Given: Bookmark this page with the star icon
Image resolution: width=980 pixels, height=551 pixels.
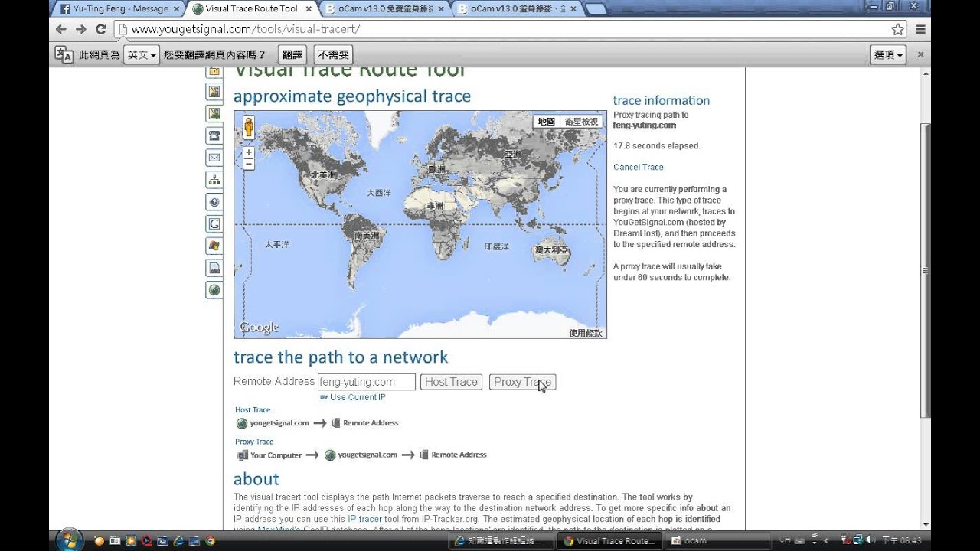Looking at the screenshot, I should coord(898,29).
